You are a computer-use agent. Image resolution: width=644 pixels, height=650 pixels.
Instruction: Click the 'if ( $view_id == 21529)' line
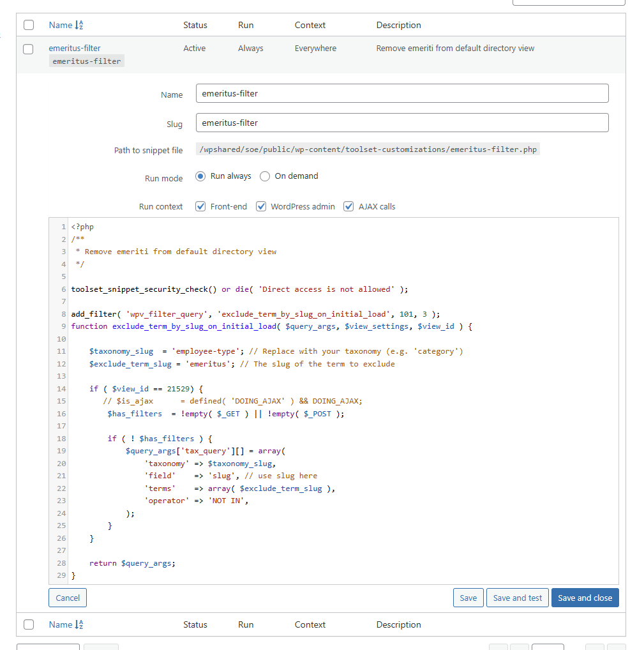(x=146, y=389)
